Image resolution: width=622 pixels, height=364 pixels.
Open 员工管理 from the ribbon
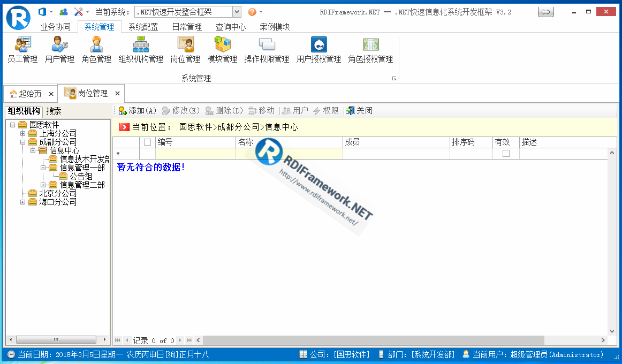coord(22,50)
